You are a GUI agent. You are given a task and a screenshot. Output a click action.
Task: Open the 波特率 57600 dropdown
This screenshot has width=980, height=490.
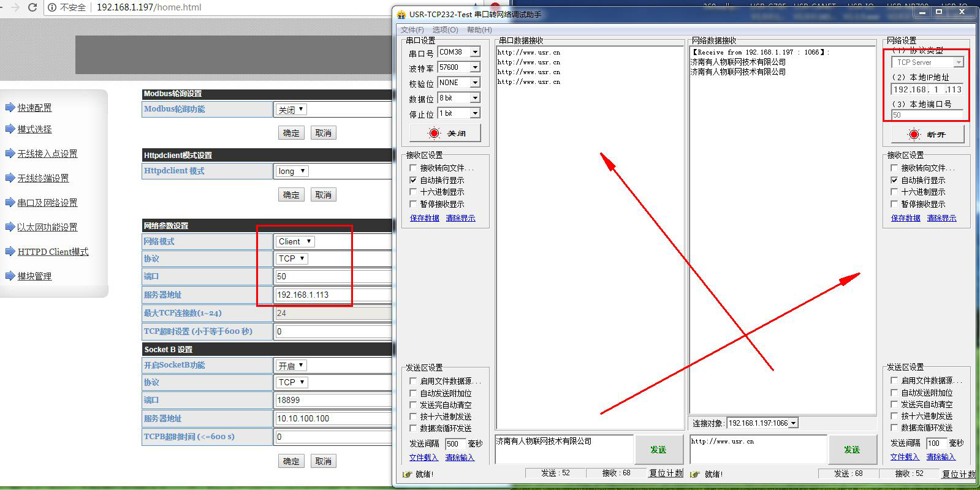tap(475, 67)
